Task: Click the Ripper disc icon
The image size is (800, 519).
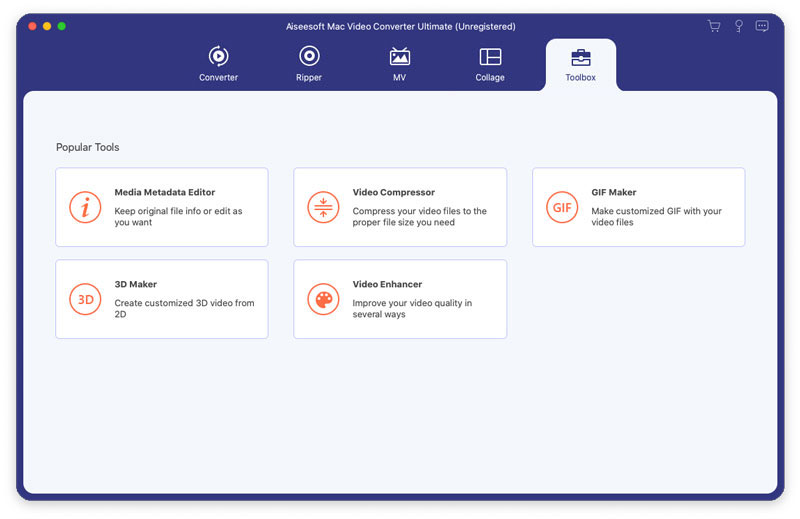Action: click(x=309, y=56)
